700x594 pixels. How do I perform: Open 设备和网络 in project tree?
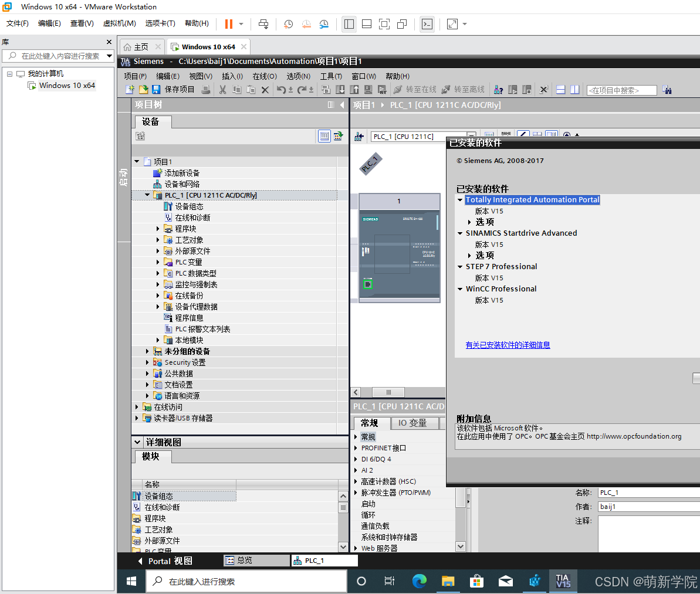[182, 184]
